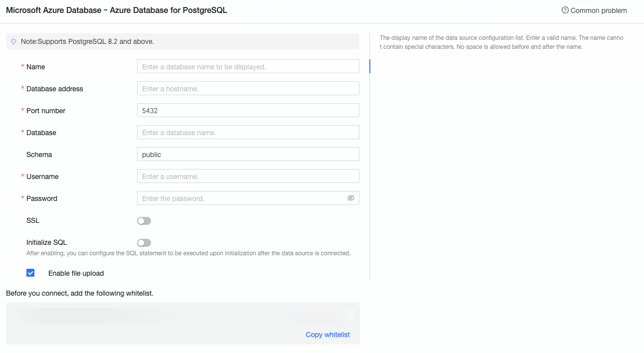Turn on the Initialize SQL toggle
644x353 pixels.
coord(144,243)
